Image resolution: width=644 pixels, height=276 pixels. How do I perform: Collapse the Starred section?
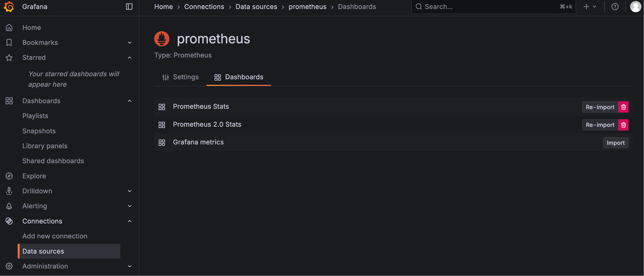click(130, 58)
